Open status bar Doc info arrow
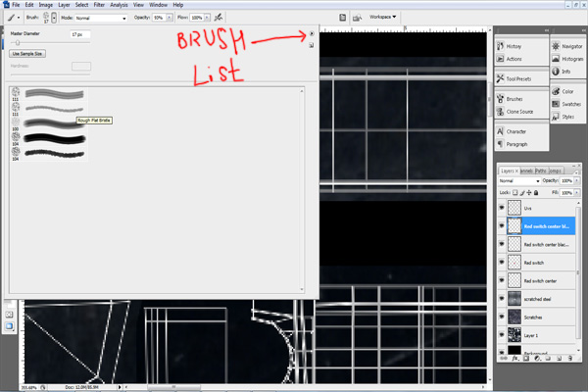This screenshot has width=588, height=392. [120, 387]
